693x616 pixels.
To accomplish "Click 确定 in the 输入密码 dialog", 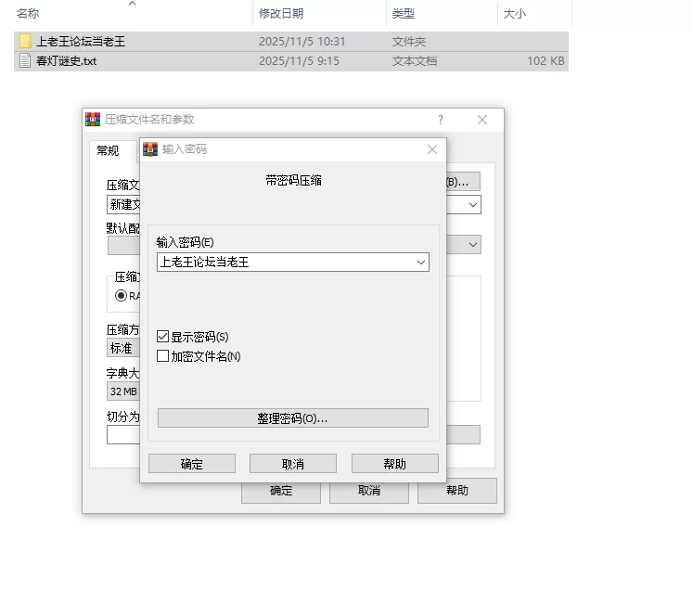I will (192, 464).
